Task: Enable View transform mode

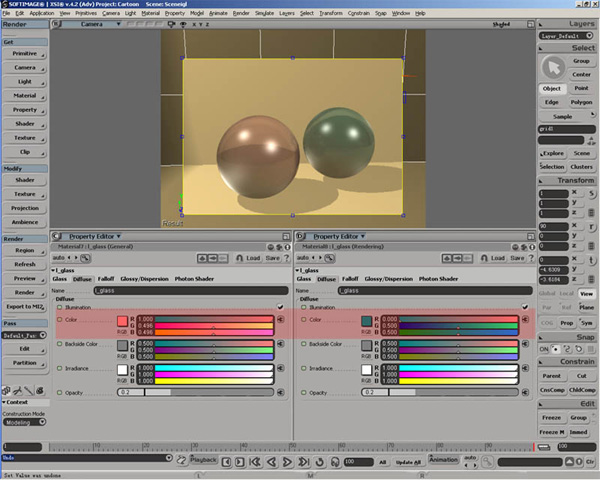Action: pyautogui.click(x=586, y=294)
